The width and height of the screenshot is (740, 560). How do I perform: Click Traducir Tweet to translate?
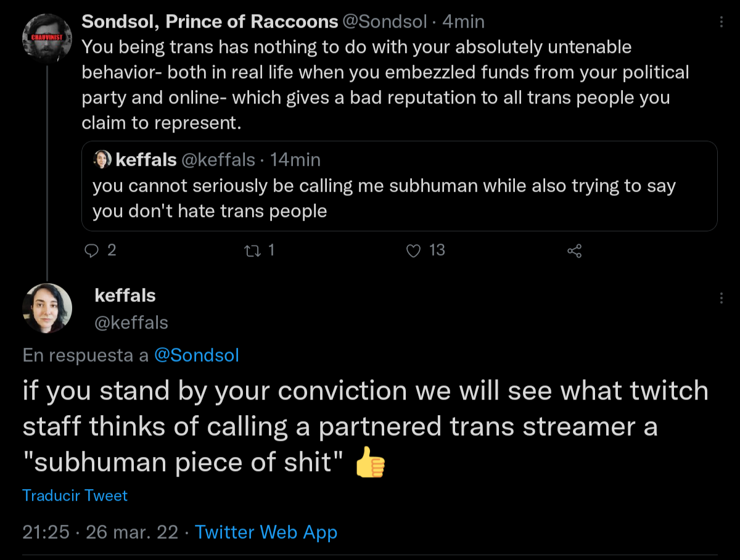[x=75, y=495]
